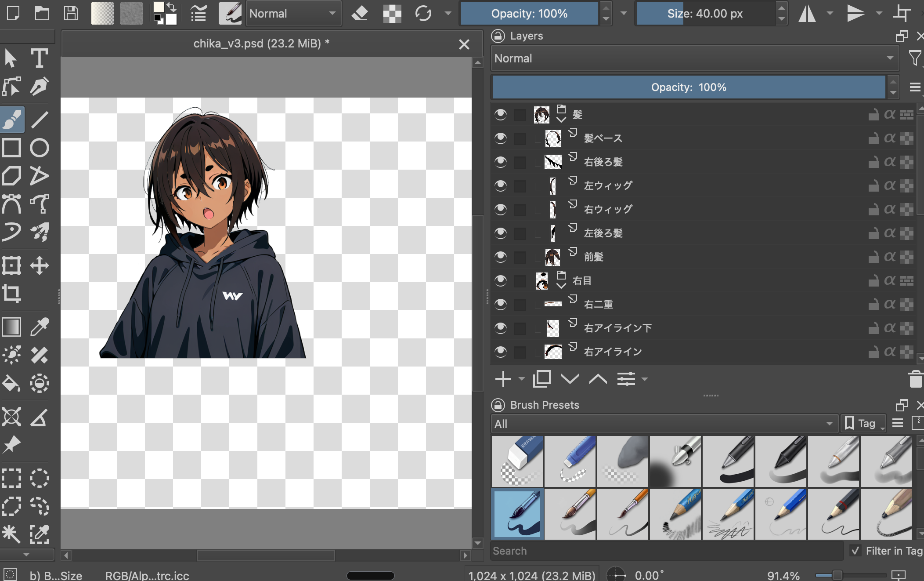Add a new paint layer

(x=503, y=379)
